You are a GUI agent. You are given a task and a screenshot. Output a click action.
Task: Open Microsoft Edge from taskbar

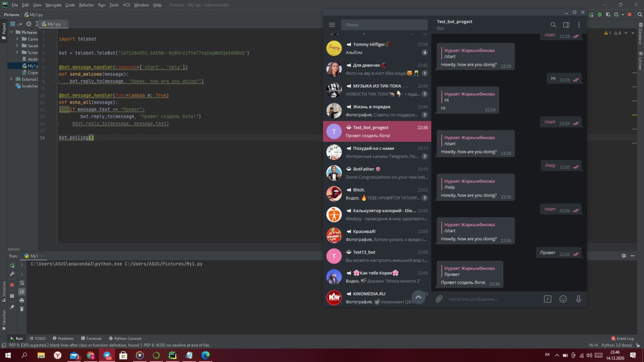point(206,355)
